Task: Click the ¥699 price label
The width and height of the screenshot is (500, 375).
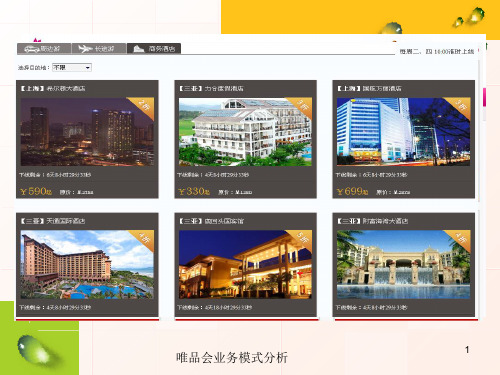Action: [x=352, y=191]
